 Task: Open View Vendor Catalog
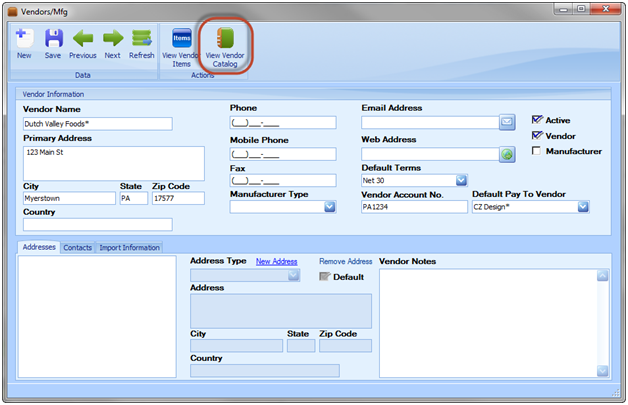(x=224, y=39)
